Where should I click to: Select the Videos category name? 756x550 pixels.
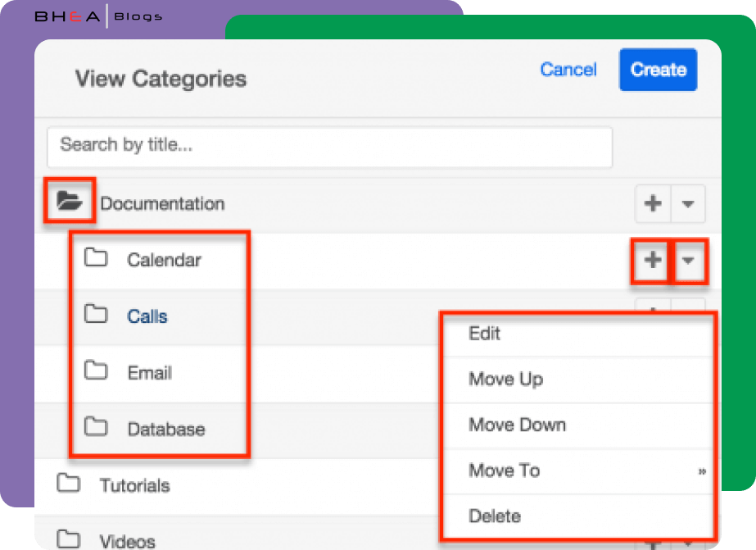[x=128, y=541]
